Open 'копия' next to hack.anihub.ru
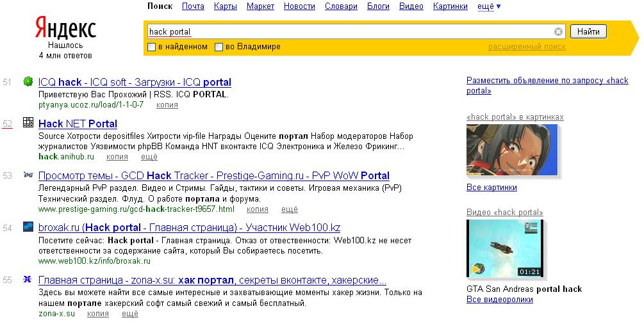Screen dimensions: 644x322 point(117,157)
